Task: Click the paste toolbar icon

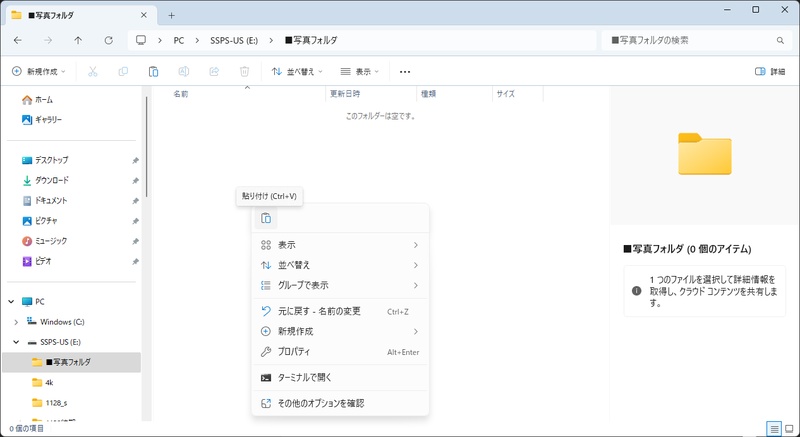Action: pyautogui.click(x=153, y=72)
